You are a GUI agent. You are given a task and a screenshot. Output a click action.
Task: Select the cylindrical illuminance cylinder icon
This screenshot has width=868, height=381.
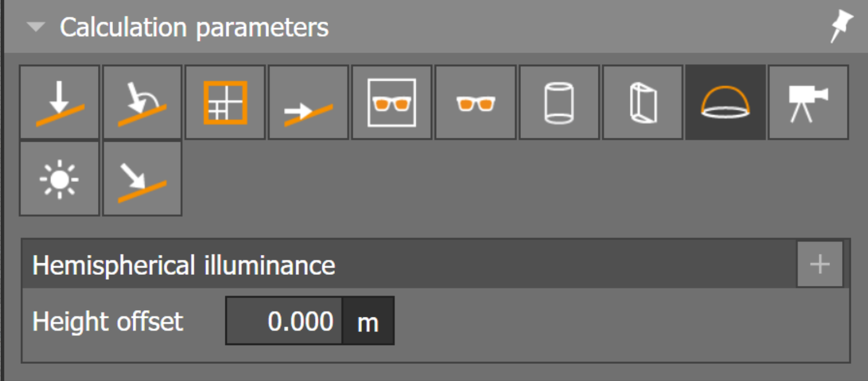coord(559,102)
